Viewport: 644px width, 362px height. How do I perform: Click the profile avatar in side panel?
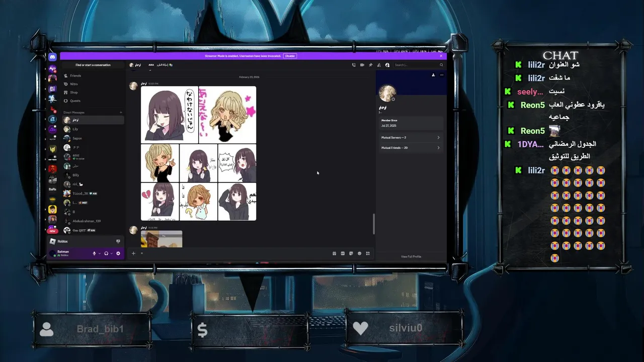pyautogui.click(x=387, y=93)
